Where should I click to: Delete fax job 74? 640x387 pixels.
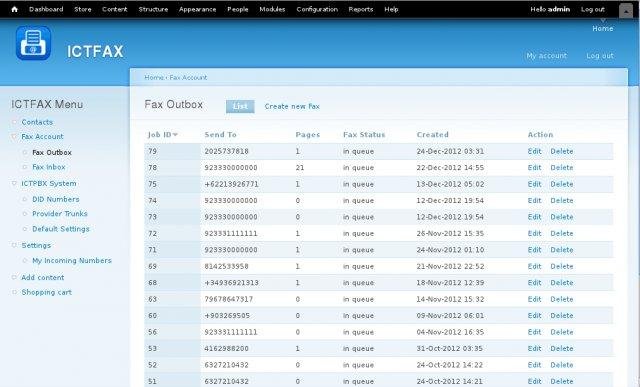point(562,200)
